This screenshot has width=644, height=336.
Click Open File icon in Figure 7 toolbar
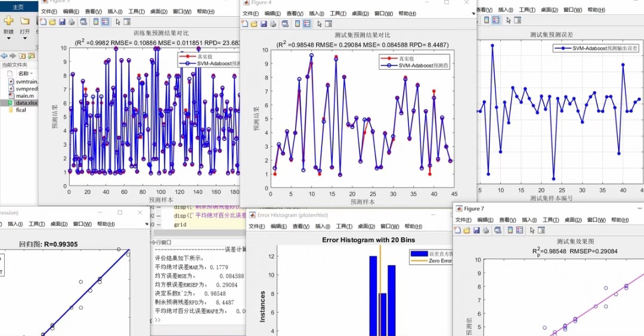click(x=467, y=230)
